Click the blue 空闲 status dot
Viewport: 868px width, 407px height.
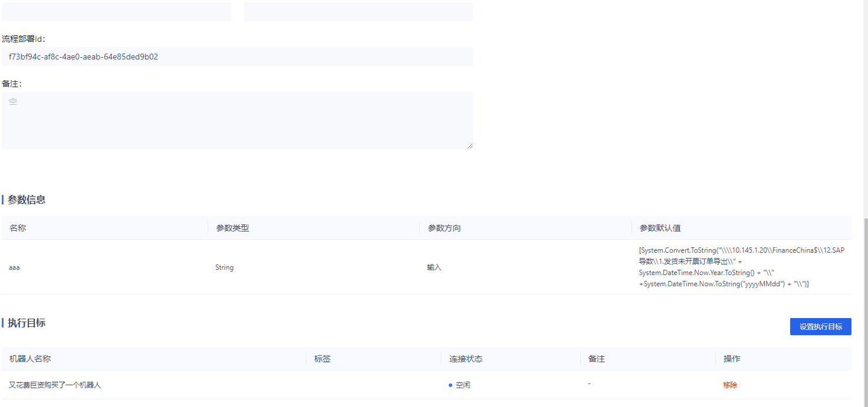[x=451, y=385]
